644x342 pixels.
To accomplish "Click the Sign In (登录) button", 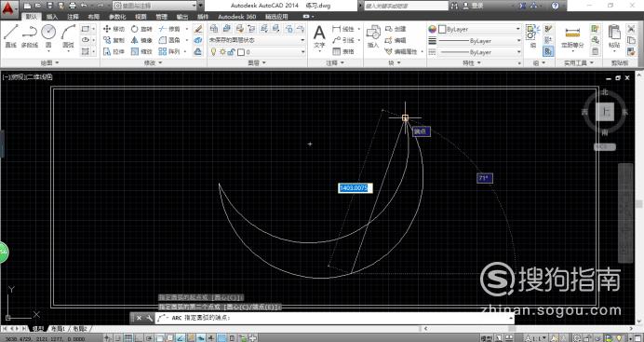I will point(473,6).
